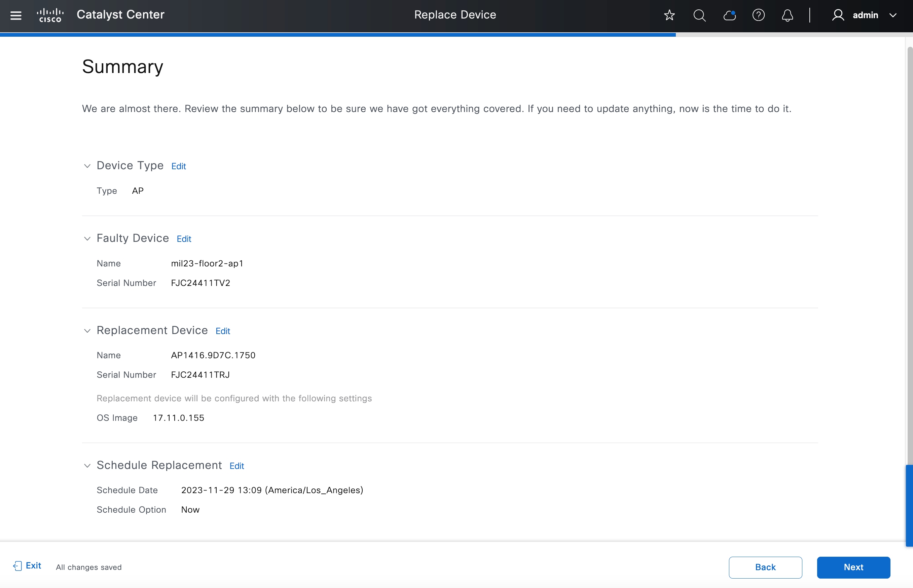Open the help question mark icon
The image size is (913, 588).
(758, 15)
